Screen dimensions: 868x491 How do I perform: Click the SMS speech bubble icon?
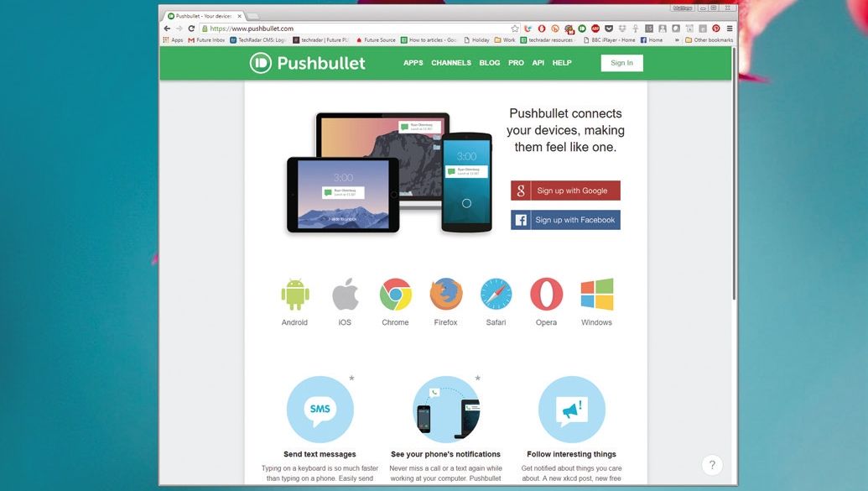[x=320, y=410]
